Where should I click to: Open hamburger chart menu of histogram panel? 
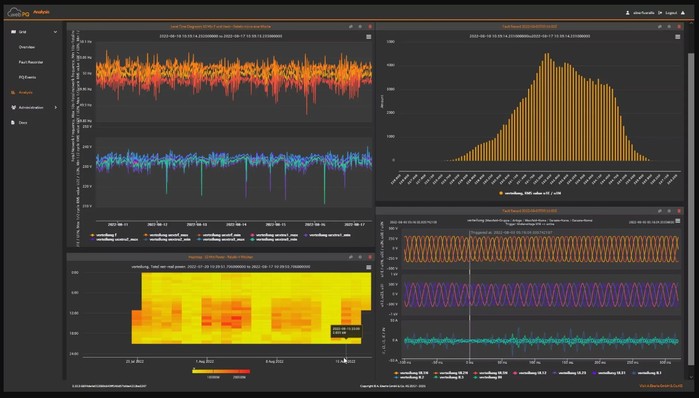pos(678,37)
